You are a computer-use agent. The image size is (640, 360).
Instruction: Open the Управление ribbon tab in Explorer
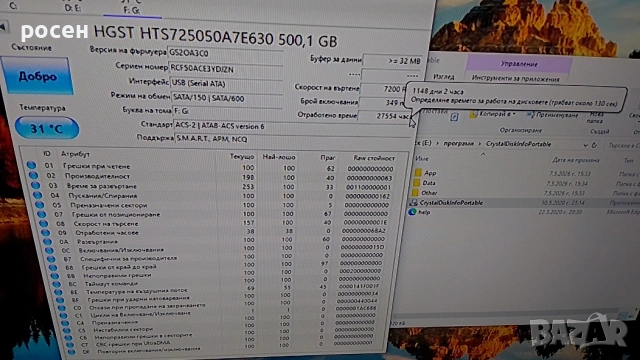point(519,64)
